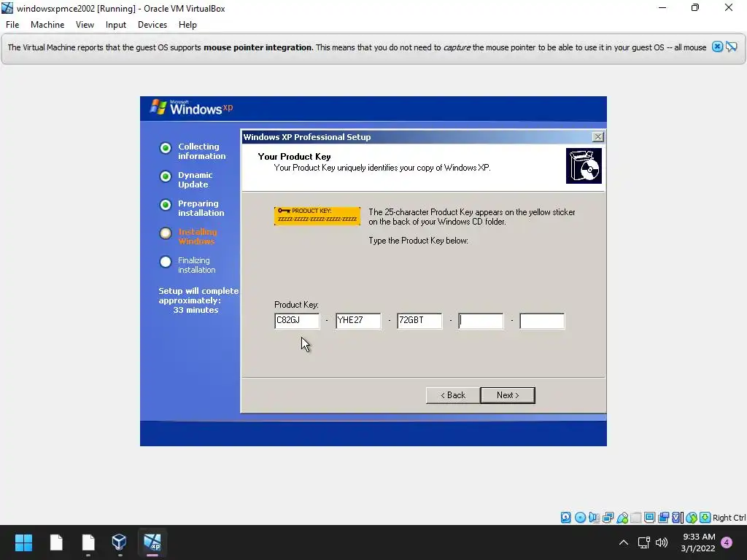Click the Back button in Setup

click(452, 395)
